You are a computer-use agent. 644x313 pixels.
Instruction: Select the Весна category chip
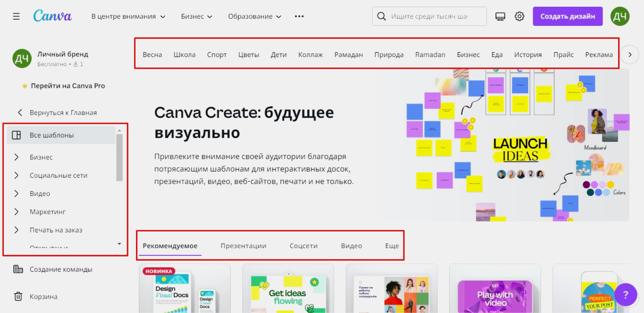coord(152,54)
